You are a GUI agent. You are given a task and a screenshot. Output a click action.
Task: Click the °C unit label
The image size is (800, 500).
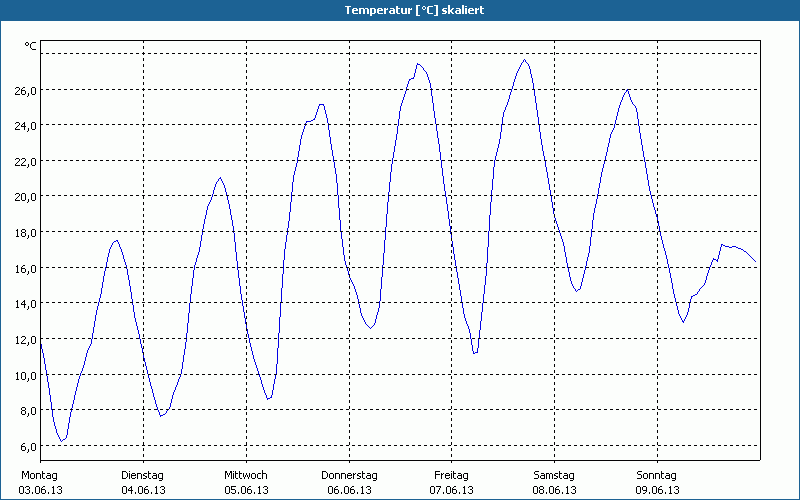tap(31, 46)
